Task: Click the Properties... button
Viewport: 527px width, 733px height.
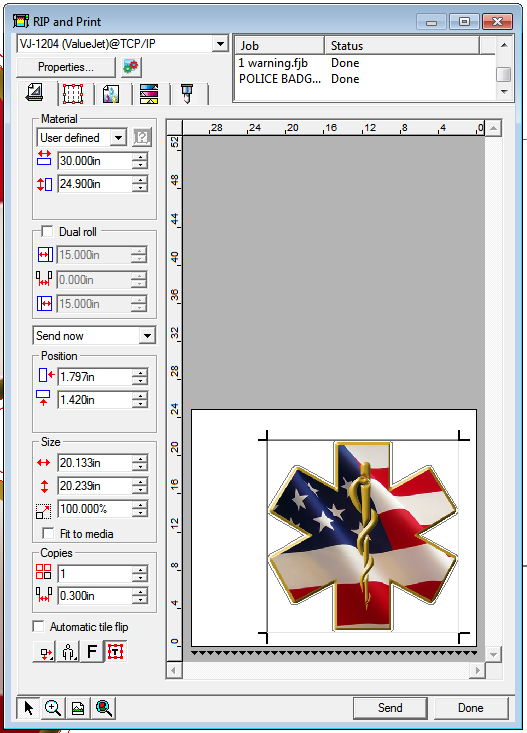Action: tap(66, 67)
